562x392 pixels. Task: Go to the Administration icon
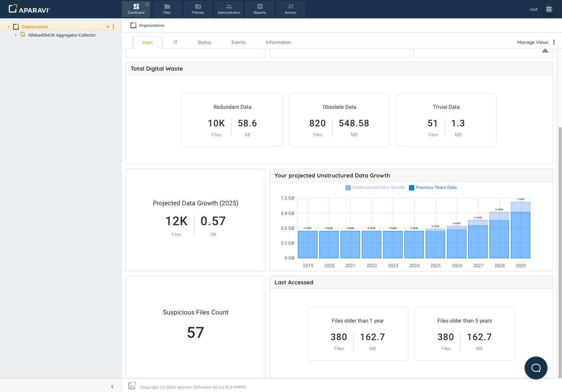229,7
